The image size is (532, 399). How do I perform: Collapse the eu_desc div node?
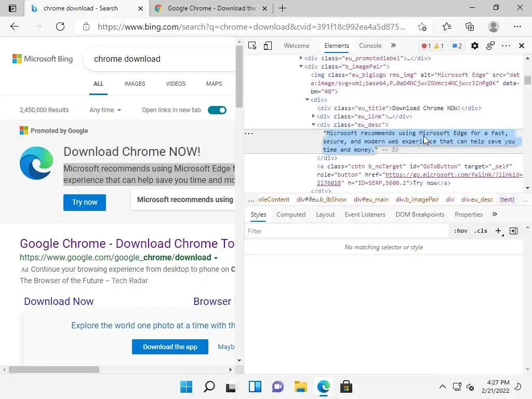click(x=313, y=125)
